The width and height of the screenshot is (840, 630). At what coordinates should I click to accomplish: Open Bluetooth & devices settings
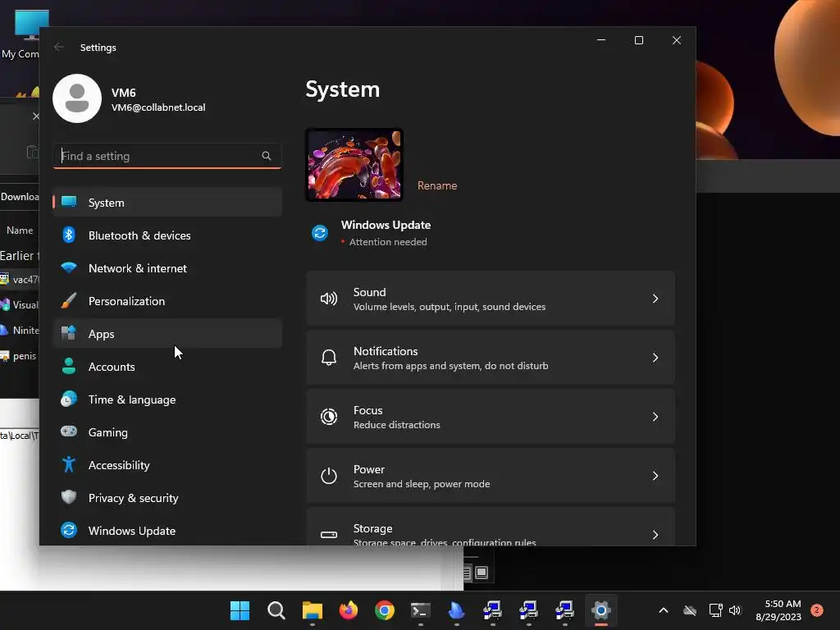point(167,235)
